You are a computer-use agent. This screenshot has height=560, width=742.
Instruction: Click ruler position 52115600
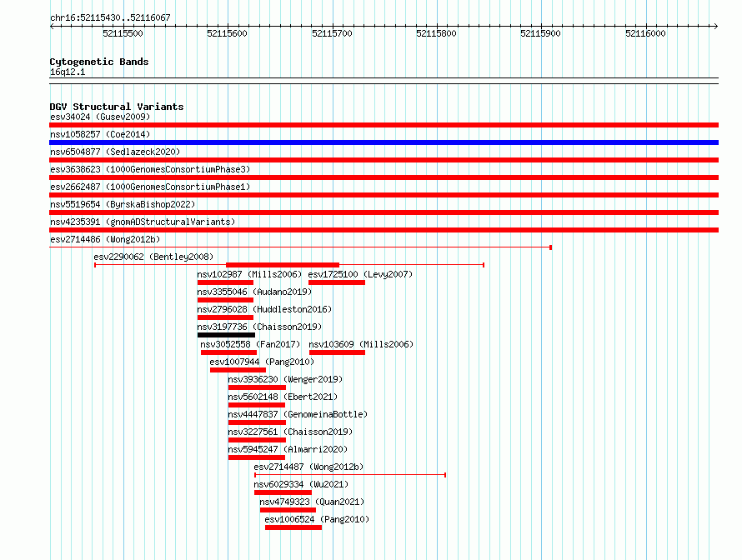[227, 33]
